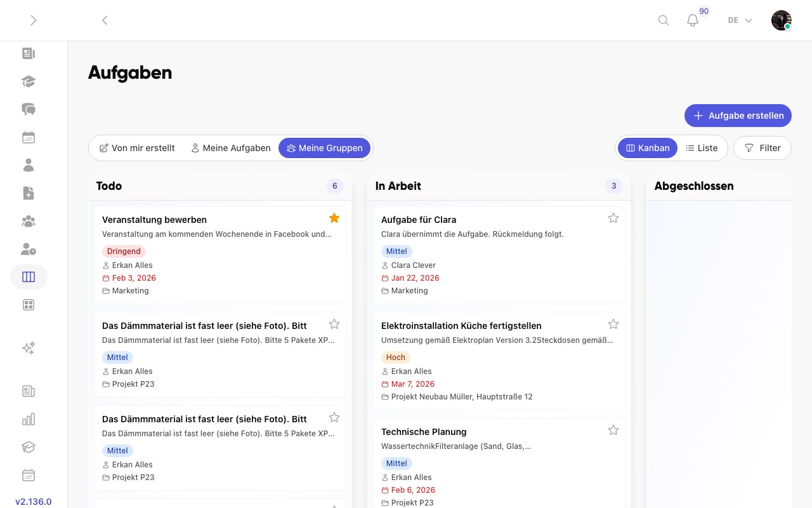Star the task Aufgabe für Clara
The height and width of the screenshot is (508, 812).
(x=613, y=218)
